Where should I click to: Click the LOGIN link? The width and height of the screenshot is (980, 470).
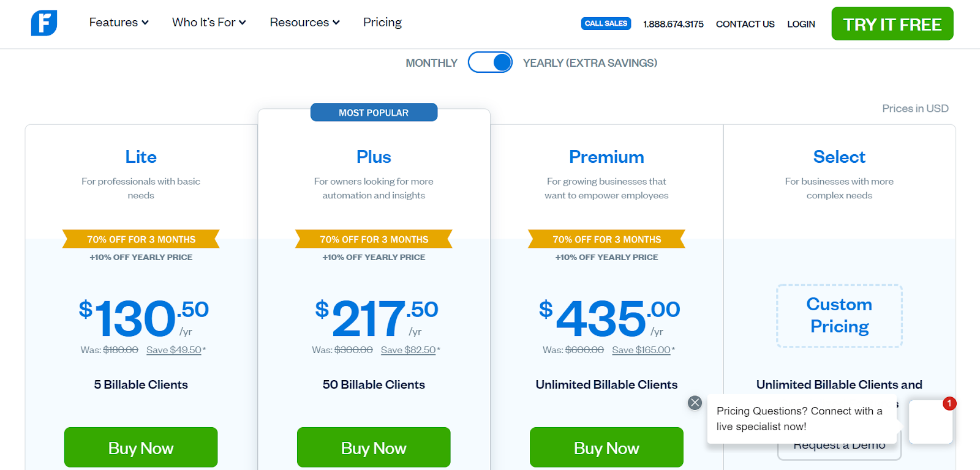click(801, 24)
